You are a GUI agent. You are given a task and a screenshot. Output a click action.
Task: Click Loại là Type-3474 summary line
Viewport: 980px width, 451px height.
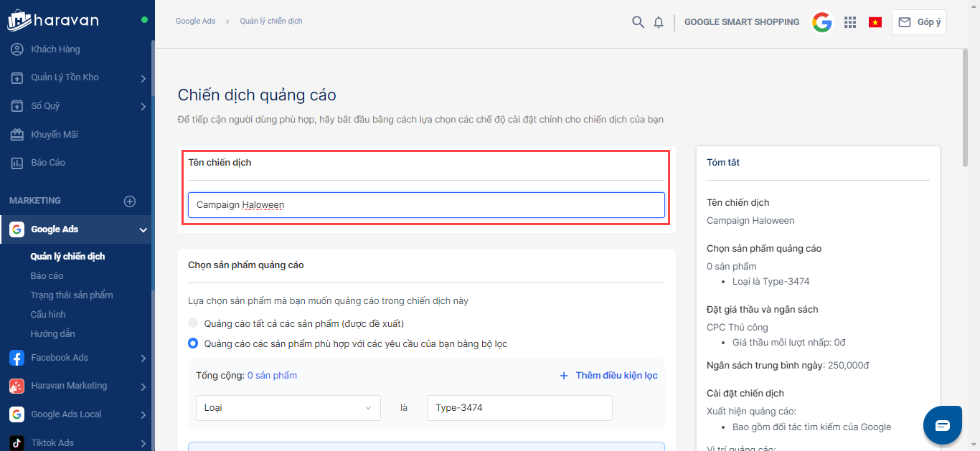tap(771, 282)
